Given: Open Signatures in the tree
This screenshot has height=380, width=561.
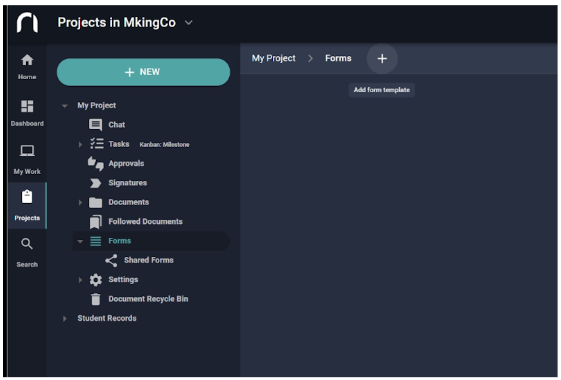Looking at the screenshot, I should (128, 183).
